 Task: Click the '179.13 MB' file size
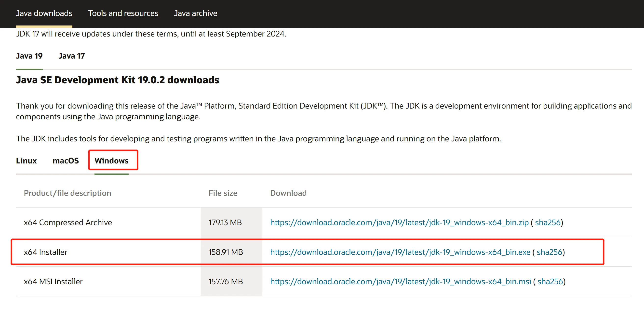coord(225,223)
